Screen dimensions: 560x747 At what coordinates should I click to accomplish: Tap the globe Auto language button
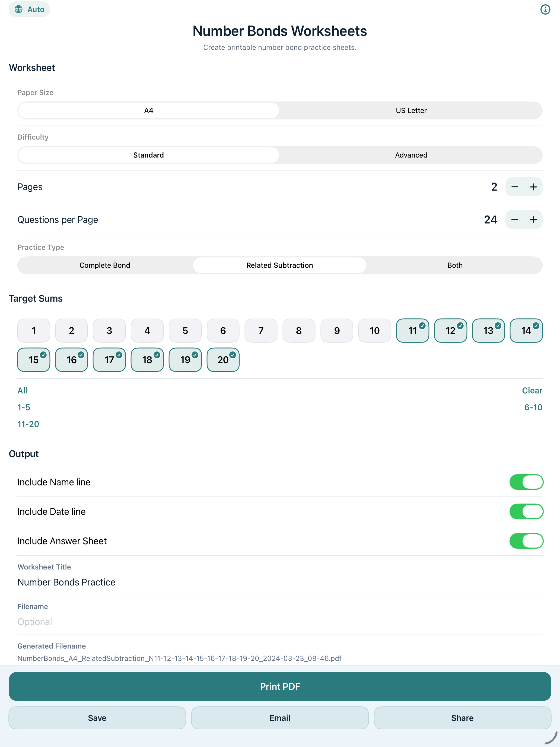29,10
